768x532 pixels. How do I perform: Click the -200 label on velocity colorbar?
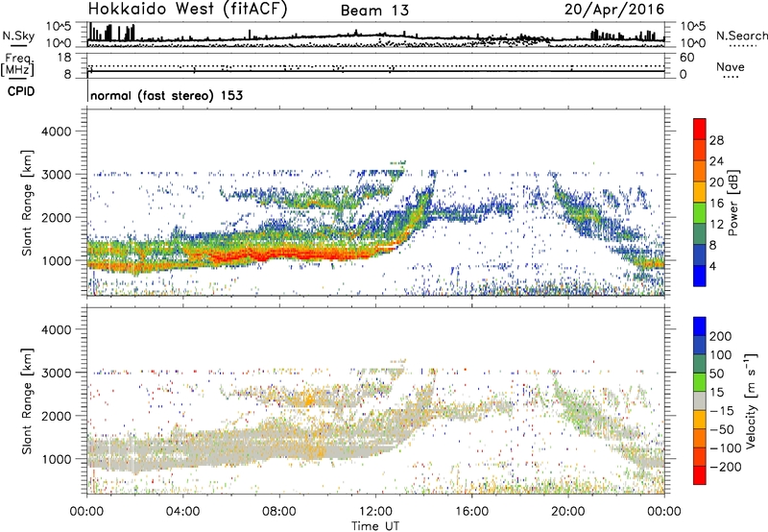pos(725,467)
